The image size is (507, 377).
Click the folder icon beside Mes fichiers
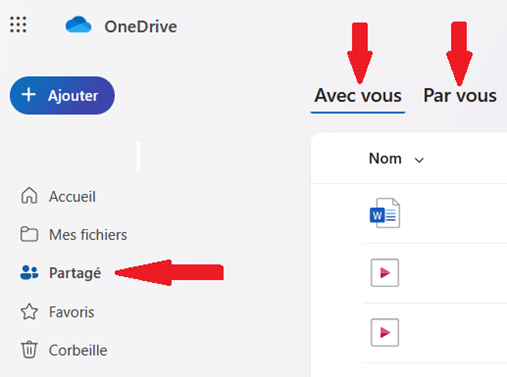(29, 234)
